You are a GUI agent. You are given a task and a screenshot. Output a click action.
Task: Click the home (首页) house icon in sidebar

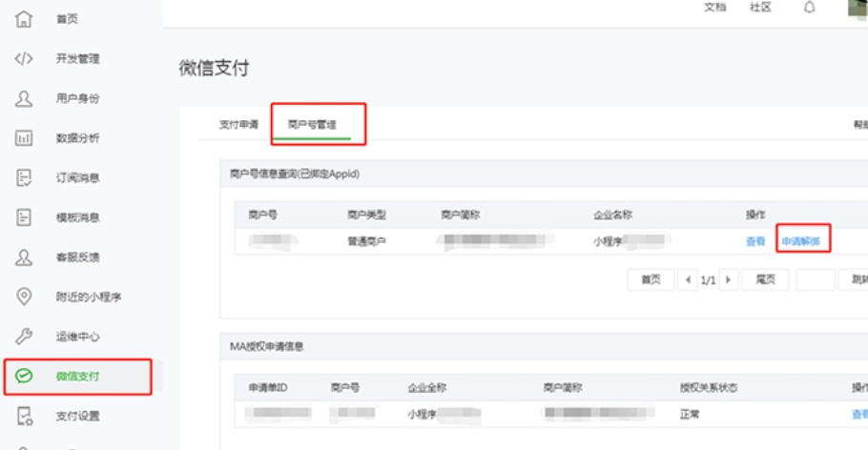23,19
